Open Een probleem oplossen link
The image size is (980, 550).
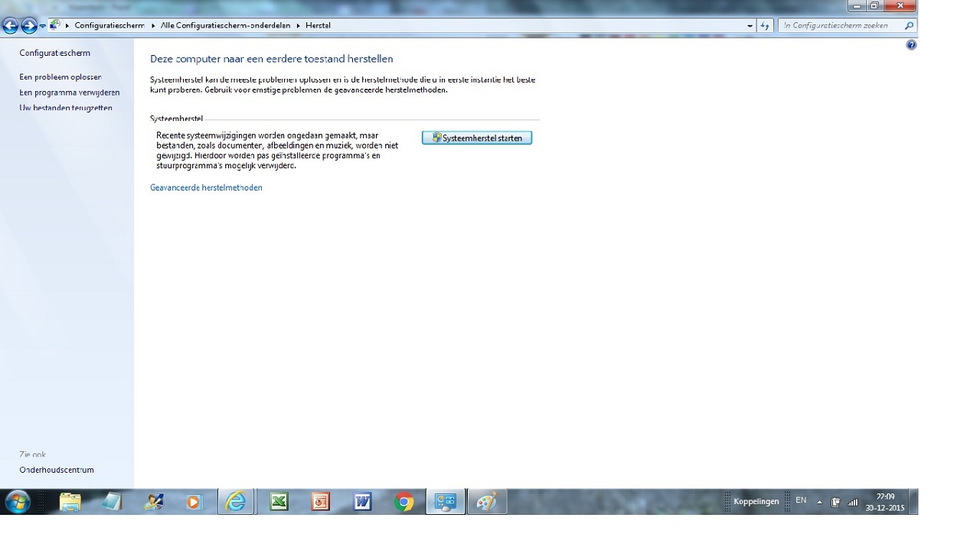tap(60, 77)
